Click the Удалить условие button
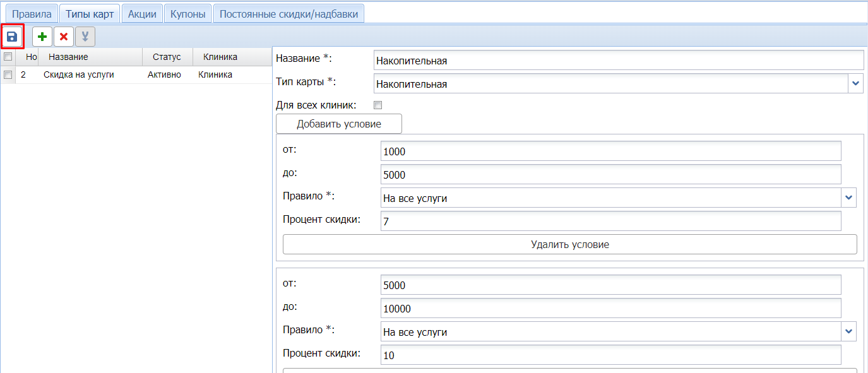This screenshot has height=373, width=868. pos(569,244)
